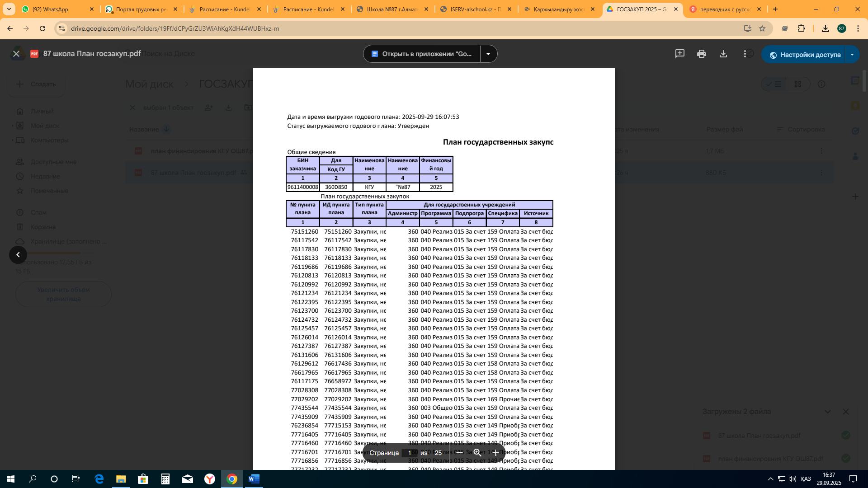Open volume control in system tray
This screenshot has width=868, height=488.
[x=793, y=479]
